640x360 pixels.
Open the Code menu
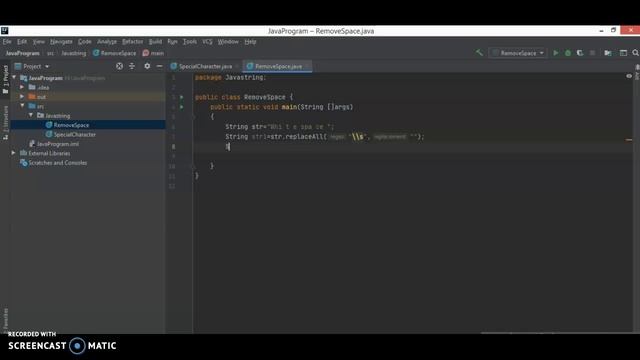pyautogui.click(x=84, y=42)
